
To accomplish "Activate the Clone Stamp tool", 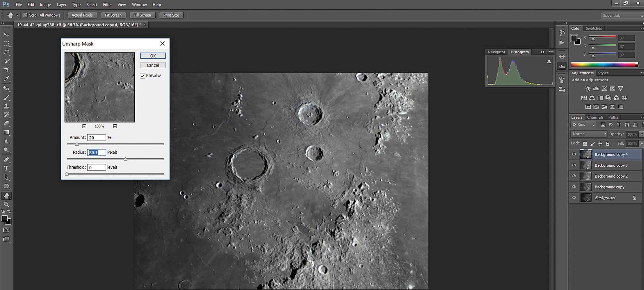I will pos(6,106).
